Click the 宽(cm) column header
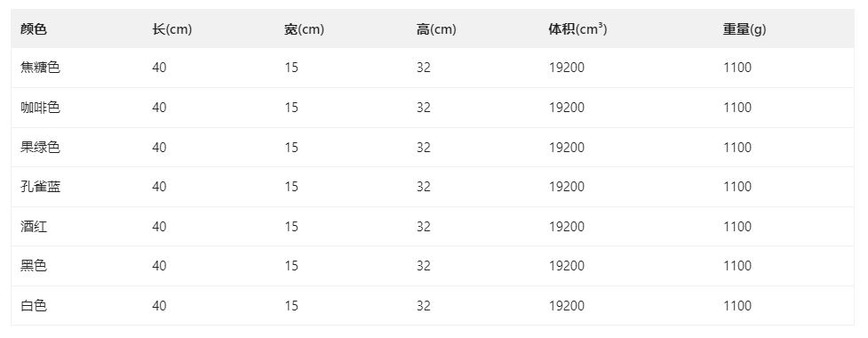The height and width of the screenshot is (338, 868). [305, 29]
